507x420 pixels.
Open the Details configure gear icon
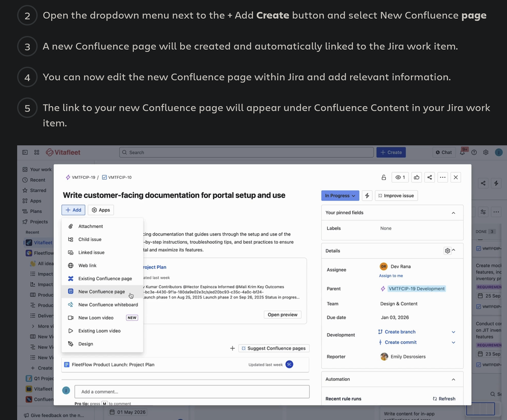pos(448,251)
